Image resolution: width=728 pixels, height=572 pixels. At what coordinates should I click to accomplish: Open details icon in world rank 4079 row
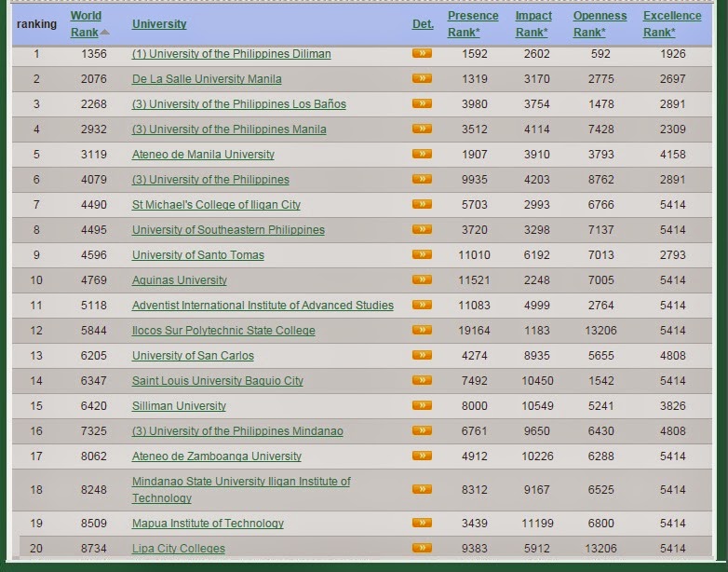422,179
